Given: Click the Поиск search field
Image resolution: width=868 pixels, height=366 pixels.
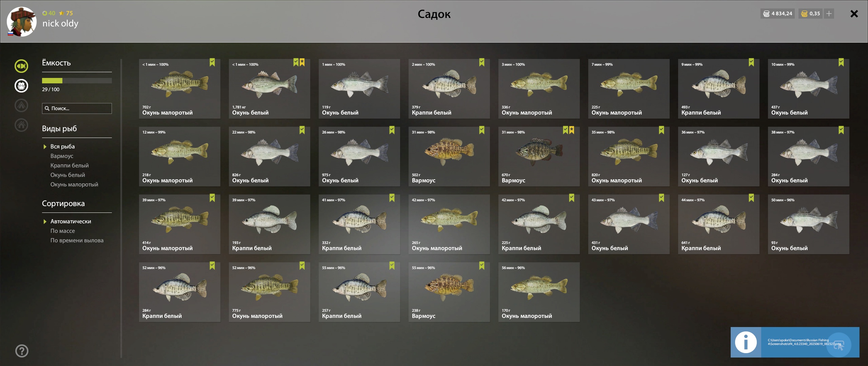Looking at the screenshot, I should 77,108.
